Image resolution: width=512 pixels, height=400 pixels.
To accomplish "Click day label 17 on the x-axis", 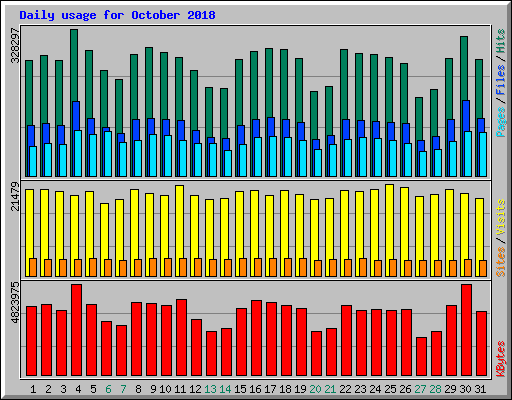I will tap(270, 389).
